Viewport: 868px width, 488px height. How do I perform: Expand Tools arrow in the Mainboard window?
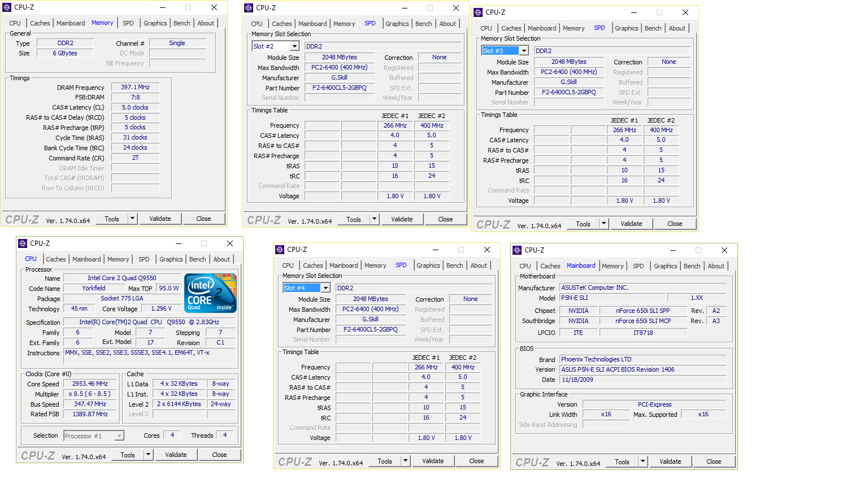click(643, 461)
